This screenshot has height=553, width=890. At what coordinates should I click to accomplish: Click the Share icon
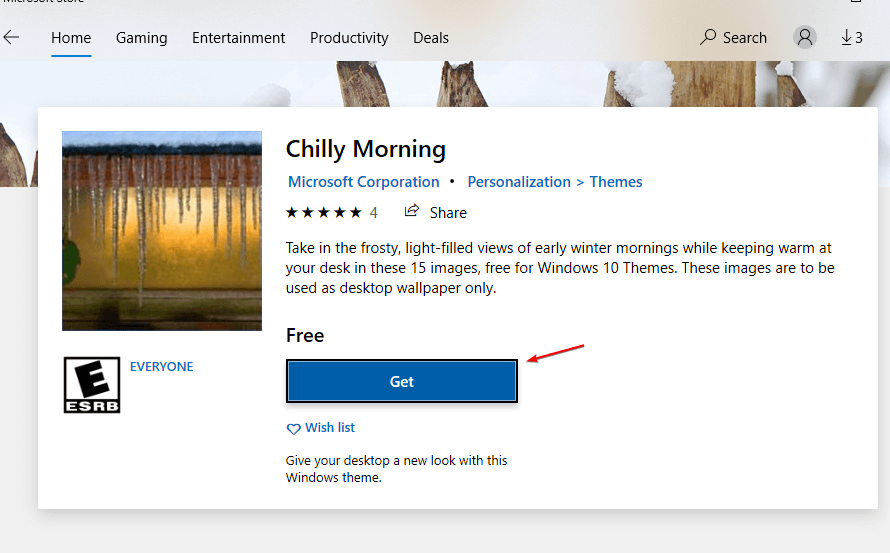point(412,211)
